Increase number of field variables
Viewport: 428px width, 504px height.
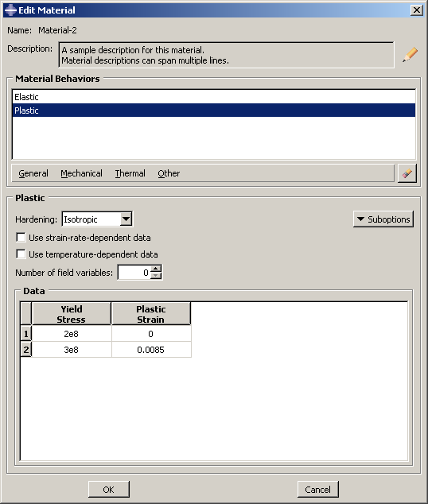coord(156,269)
